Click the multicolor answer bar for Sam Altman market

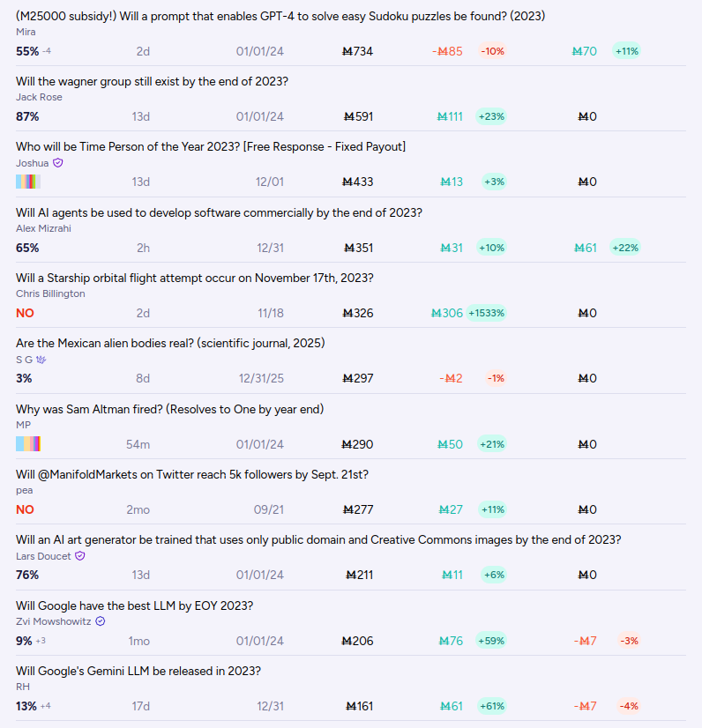click(x=28, y=444)
